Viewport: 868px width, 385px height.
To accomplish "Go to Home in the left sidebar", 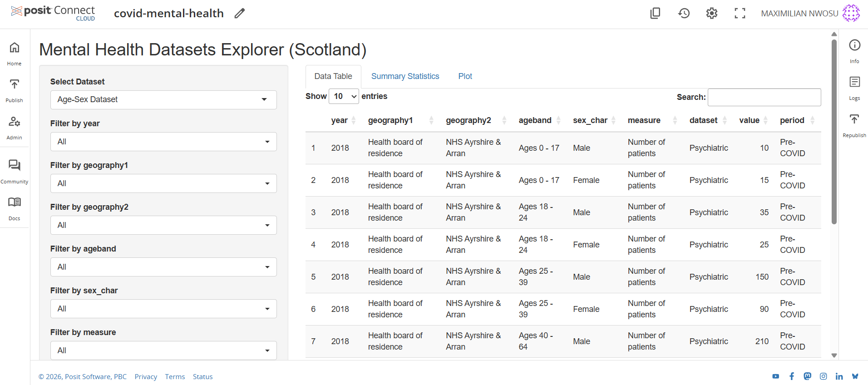I will click(x=15, y=48).
